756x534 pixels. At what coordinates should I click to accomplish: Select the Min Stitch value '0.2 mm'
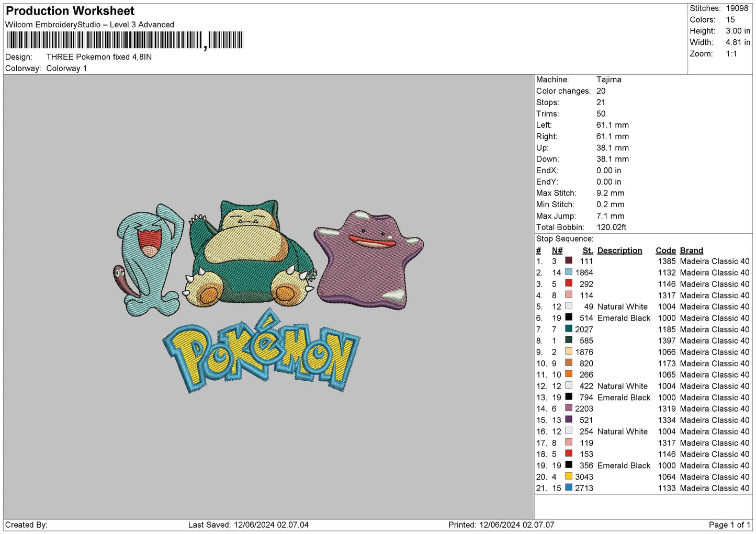point(611,204)
